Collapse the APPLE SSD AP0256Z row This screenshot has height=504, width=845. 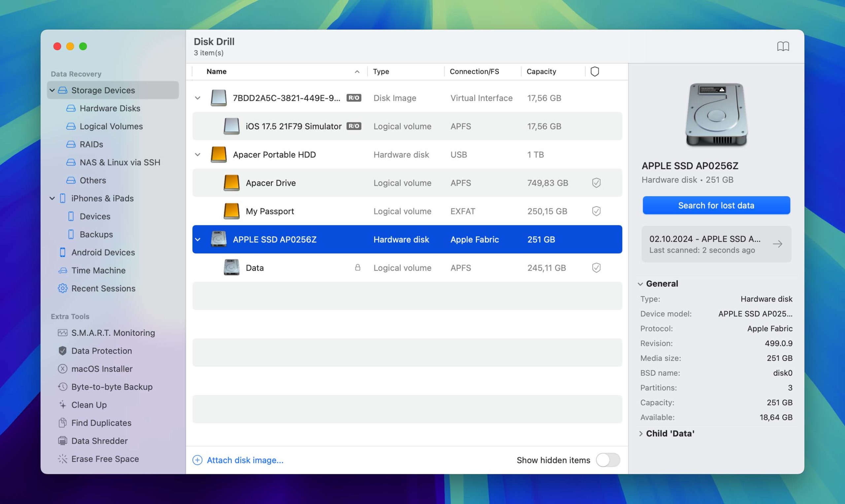(x=197, y=240)
